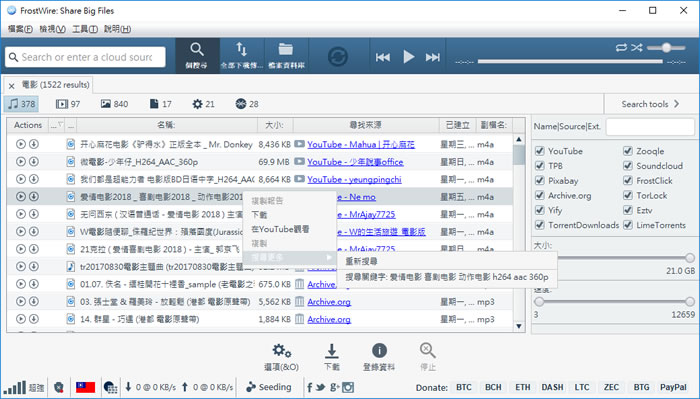Uncheck the YouTube search source

[x=539, y=151]
